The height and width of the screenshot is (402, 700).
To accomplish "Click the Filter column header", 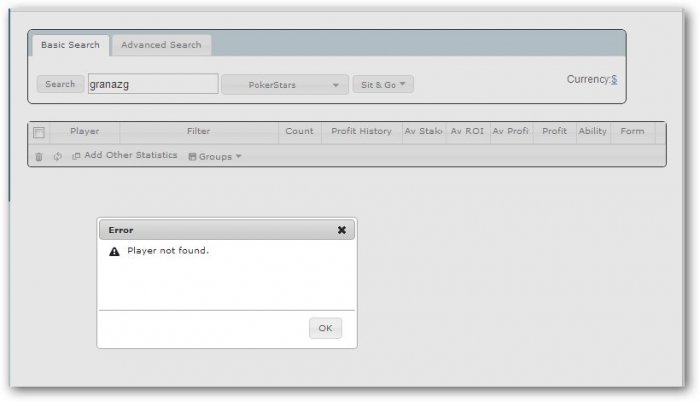I will click(x=199, y=132).
